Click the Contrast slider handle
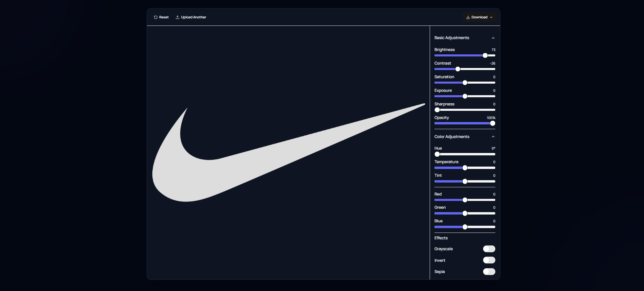 (x=458, y=69)
